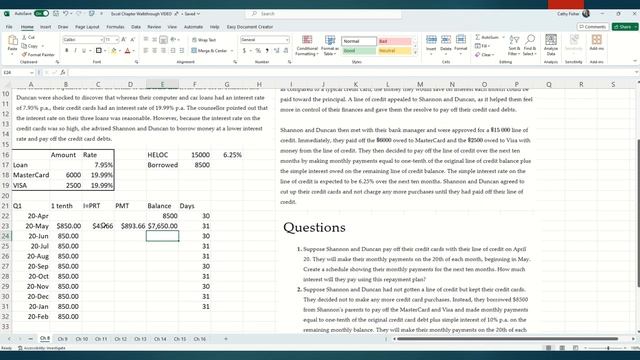Image resolution: width=640 pixels, height=360 pixels.
Task: Open the General number format dropdown
Action: tap(287, 40)
